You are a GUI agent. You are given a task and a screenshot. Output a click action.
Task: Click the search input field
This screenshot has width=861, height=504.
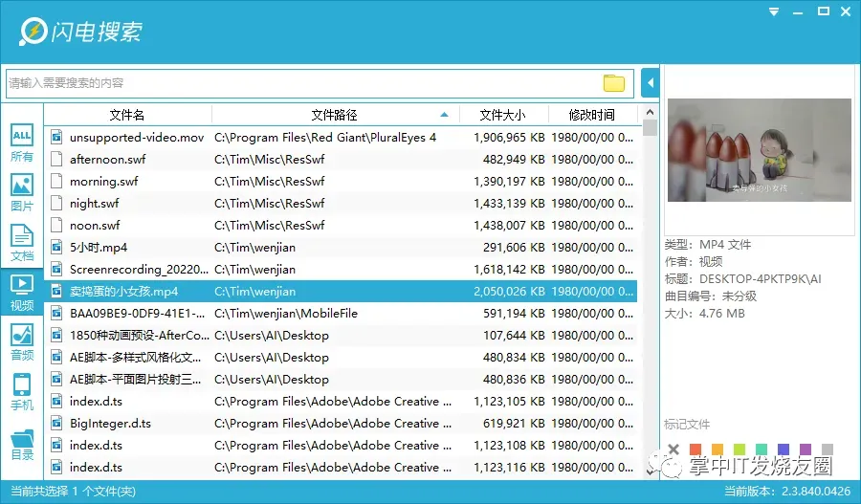[x=305, y=83]
